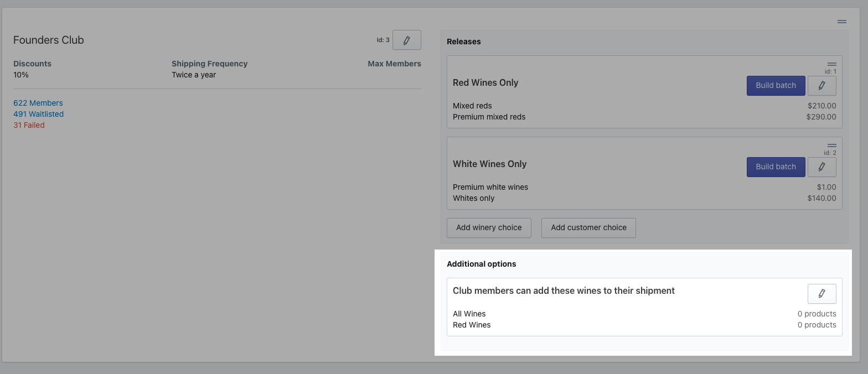Click Add customer choice button
This screenshot has height=374, width=868.
[x=588, y=227]
